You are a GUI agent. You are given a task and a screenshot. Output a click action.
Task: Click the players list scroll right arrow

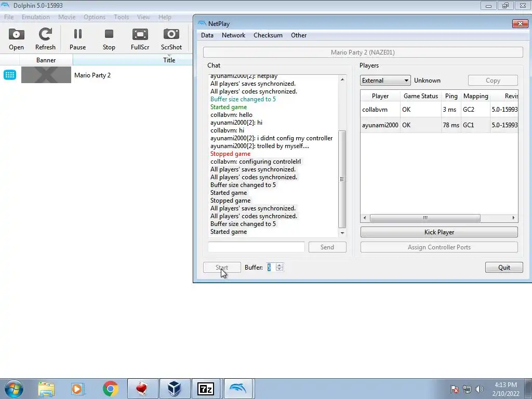513,218
